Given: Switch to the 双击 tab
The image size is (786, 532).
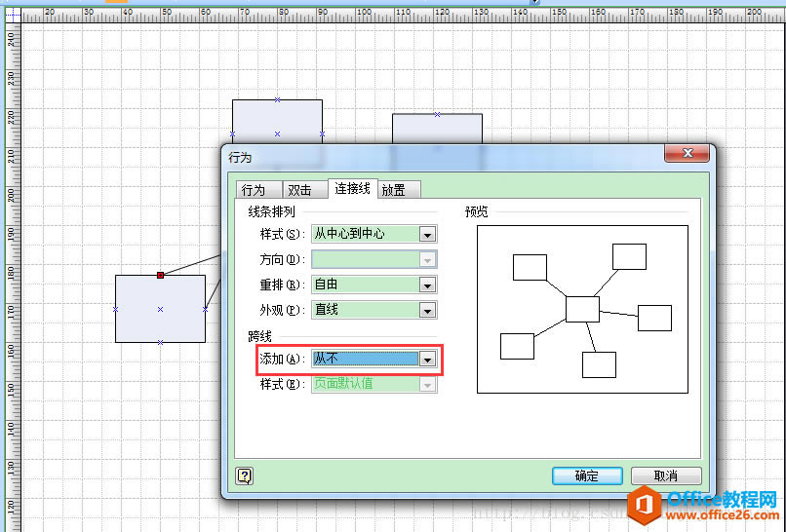Looking at the screenshot, I should (x=304, y=190).
